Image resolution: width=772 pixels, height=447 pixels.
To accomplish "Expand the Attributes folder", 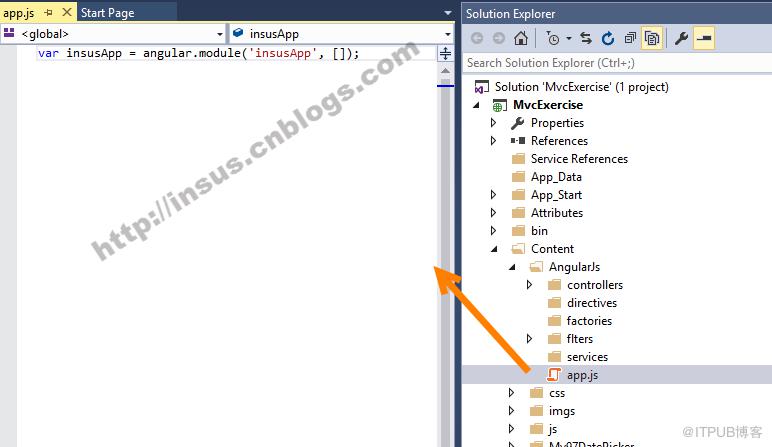I will tap(493, 213).
